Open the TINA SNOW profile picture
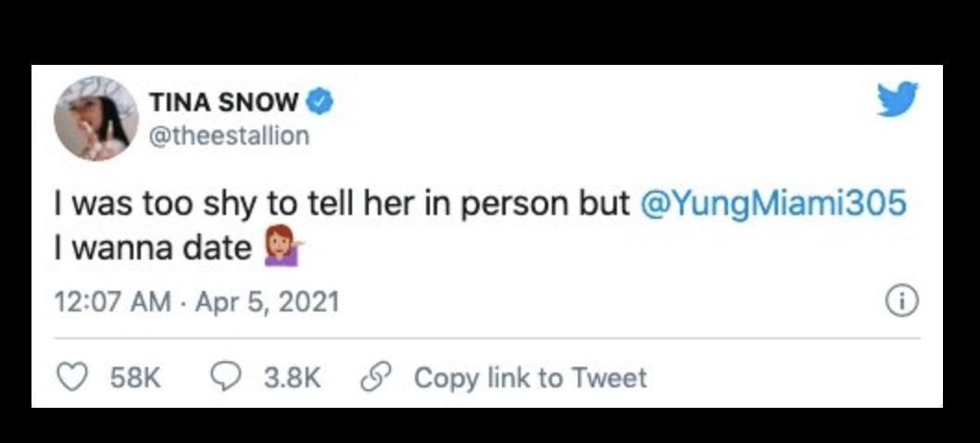The width and height of the screenshot is (980, 443). pos(95,118)
